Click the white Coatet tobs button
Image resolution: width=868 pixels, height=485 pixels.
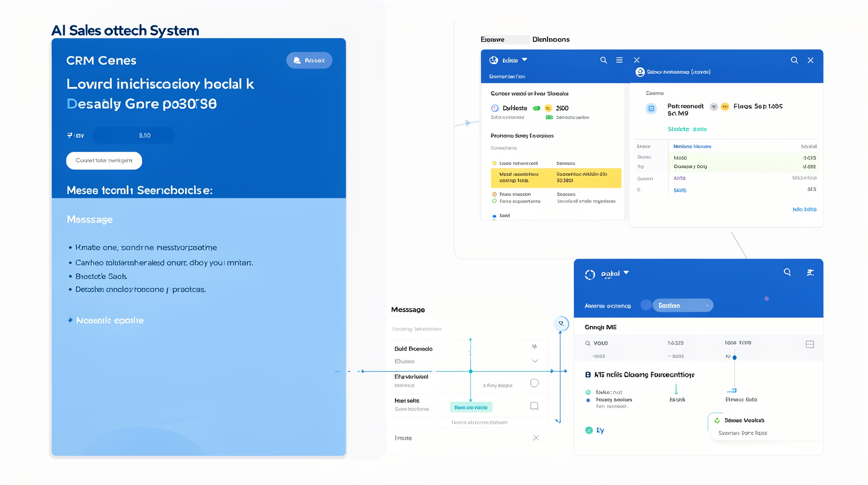[x=104, y=161]
